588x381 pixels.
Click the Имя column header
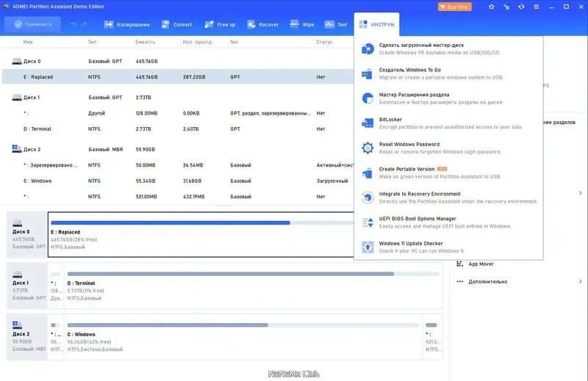[x=28, y=42]
